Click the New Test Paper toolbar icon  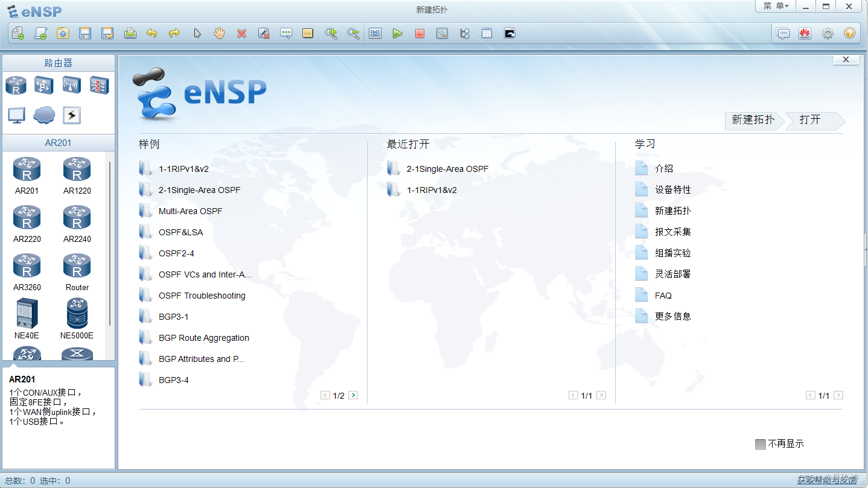point(40,33)
